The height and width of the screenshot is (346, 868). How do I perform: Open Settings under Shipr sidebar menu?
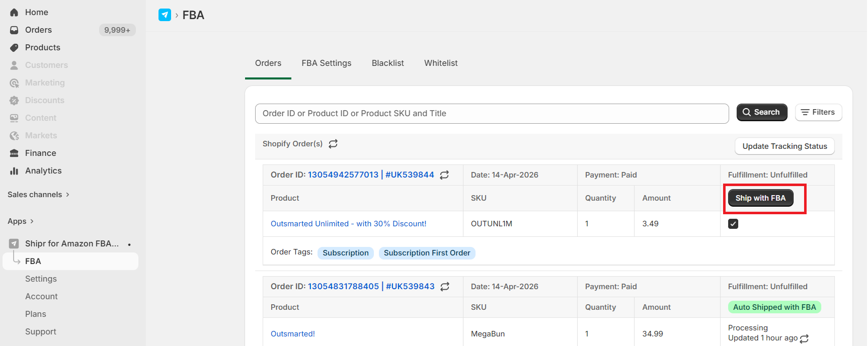(41, 279)
